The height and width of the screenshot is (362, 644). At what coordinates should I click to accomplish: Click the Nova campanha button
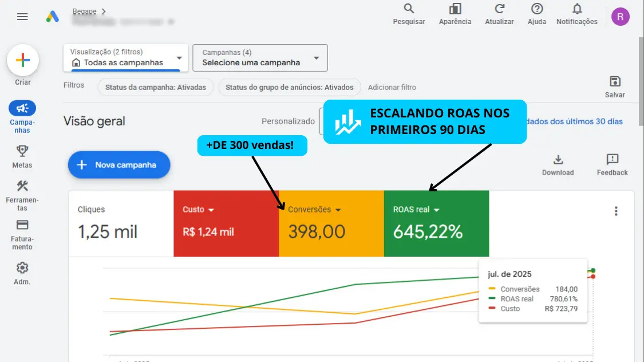119,165
